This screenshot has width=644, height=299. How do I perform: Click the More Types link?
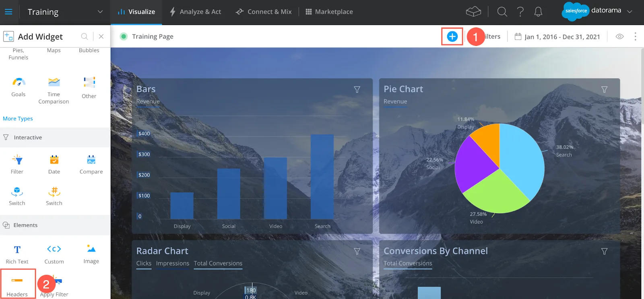point(18,118)
